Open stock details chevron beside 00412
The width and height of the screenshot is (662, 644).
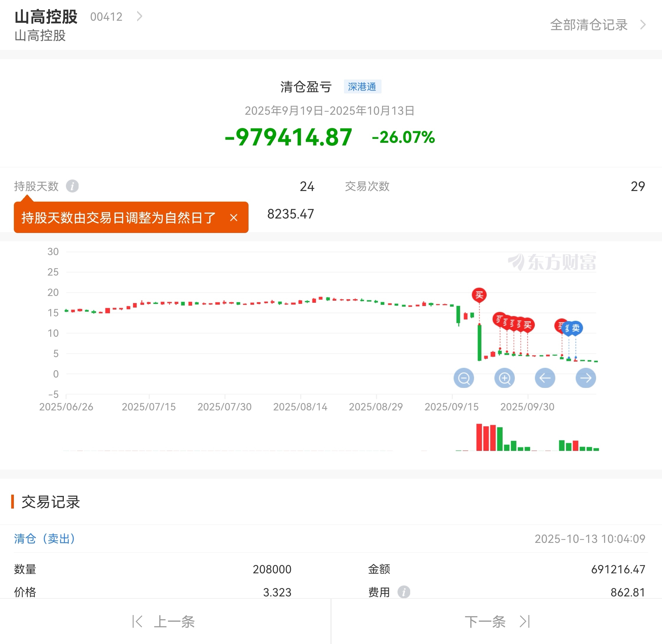point(139,16)
